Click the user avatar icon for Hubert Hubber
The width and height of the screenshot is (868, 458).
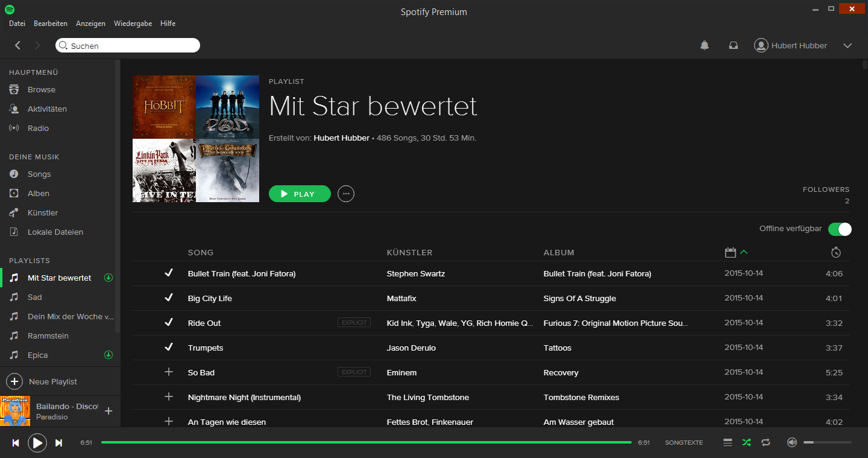[761, 45]
